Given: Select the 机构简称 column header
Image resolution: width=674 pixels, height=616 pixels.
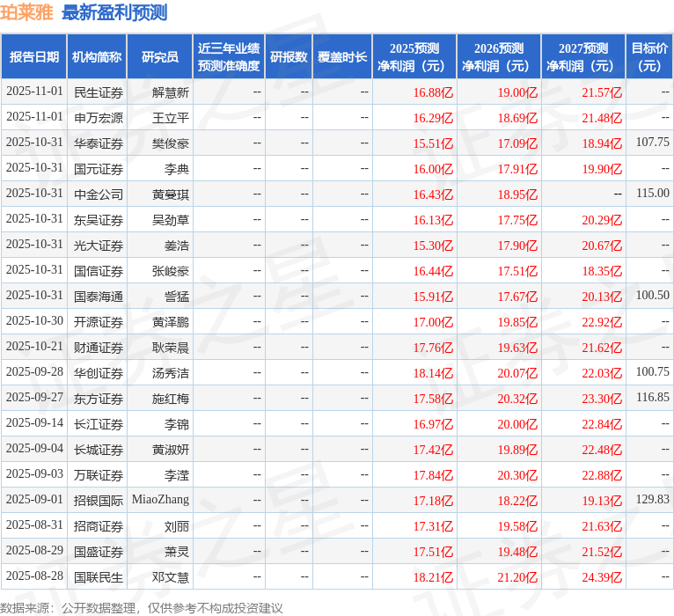Looking at the screenshot, I should pyautogui.click(x=97, y=56).
